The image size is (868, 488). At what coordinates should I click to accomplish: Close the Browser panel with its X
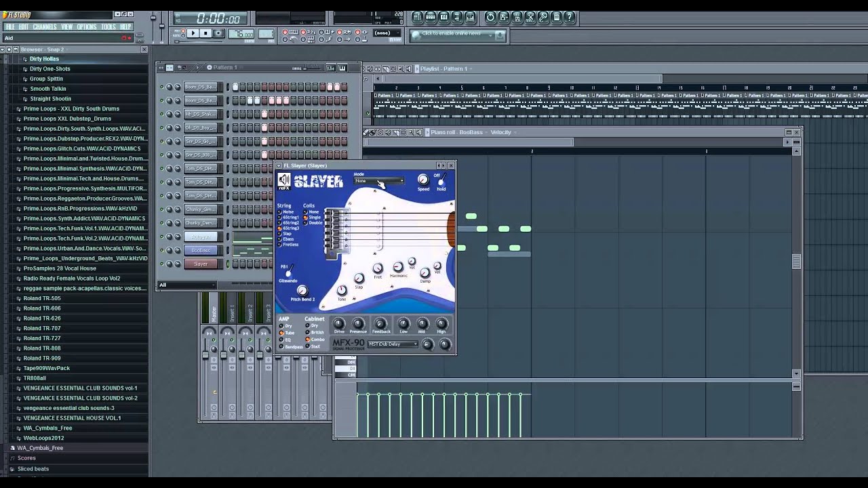(x=144, y=49)
